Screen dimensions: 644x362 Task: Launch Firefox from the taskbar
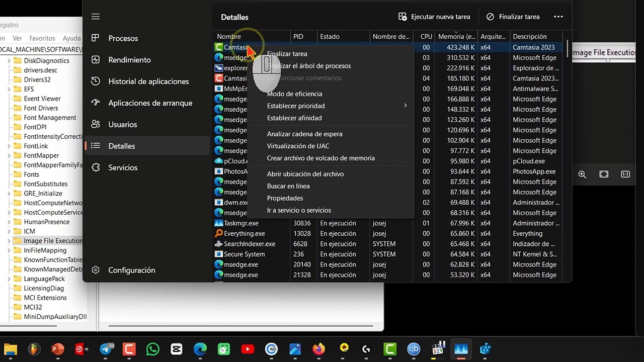[319, 349]
